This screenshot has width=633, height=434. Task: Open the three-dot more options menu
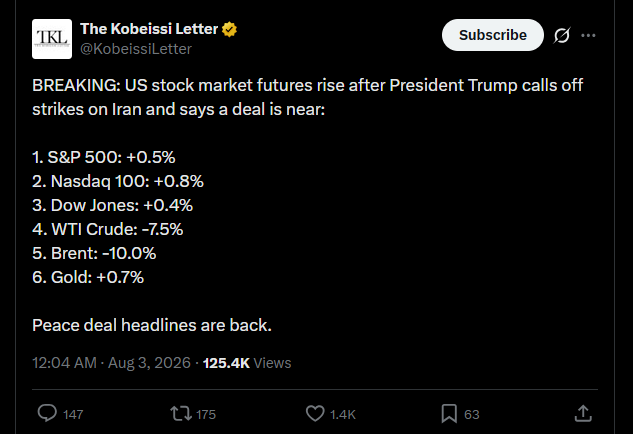point(588,36)
